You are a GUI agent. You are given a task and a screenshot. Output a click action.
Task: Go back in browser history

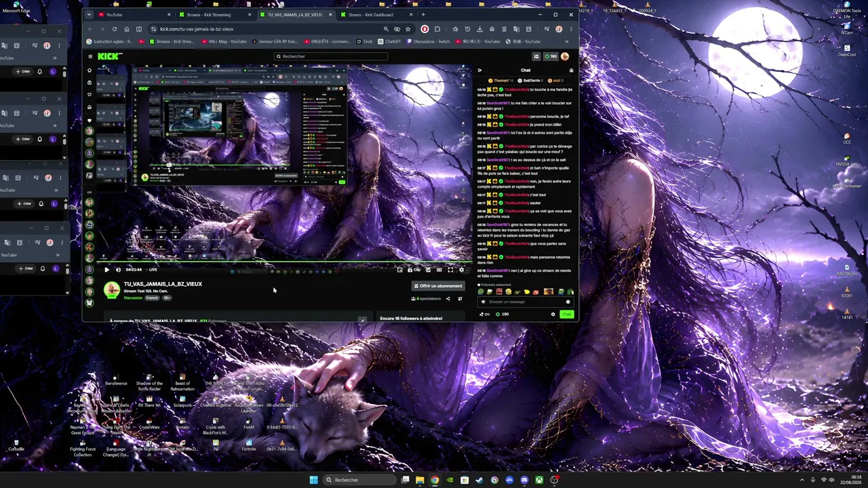point(91,29)
